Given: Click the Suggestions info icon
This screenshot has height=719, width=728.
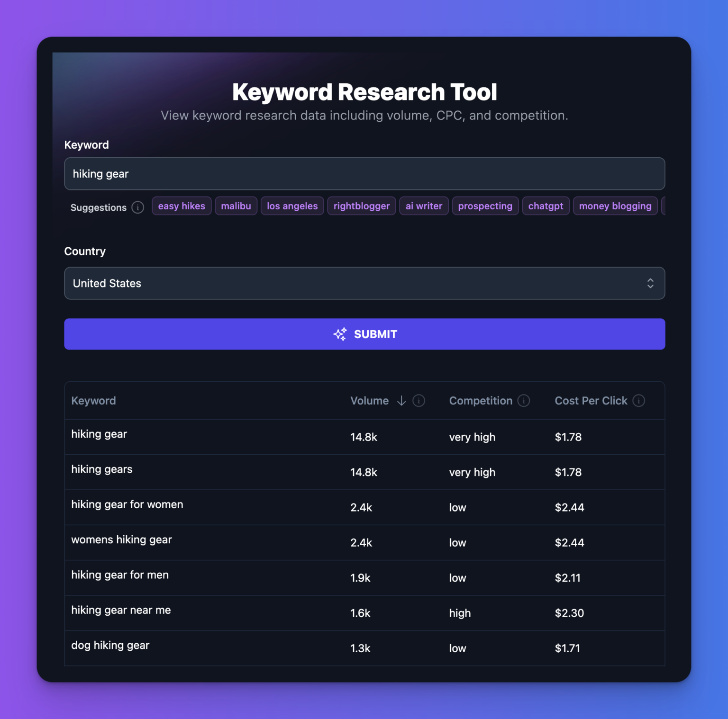Looking at the screenshot, I should click(x=137, y=207).
